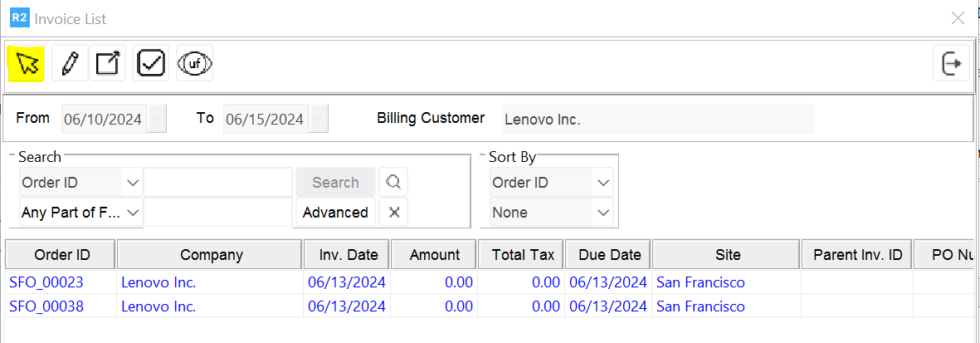
Task: Open the To date picker dropdown
Action: [319, 119]
